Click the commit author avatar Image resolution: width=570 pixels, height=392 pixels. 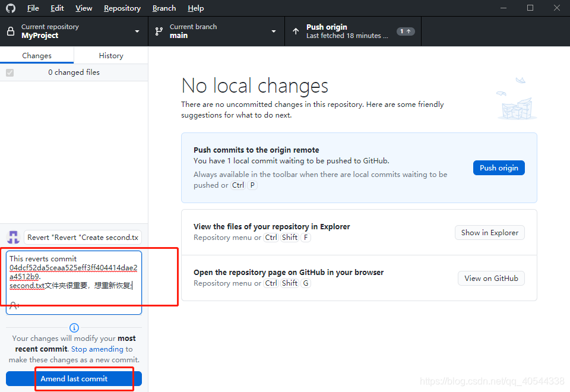coord(14,237)
